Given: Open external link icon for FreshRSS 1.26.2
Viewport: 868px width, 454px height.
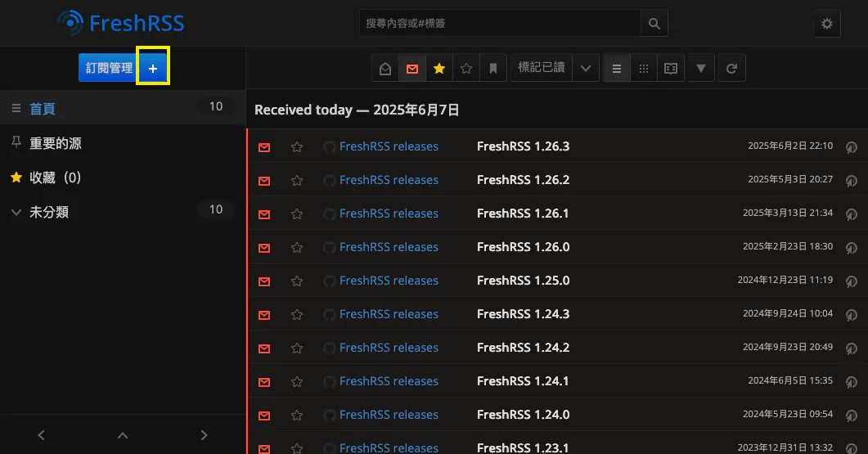Looking at the screenshot, I should (x=851, y=181).
